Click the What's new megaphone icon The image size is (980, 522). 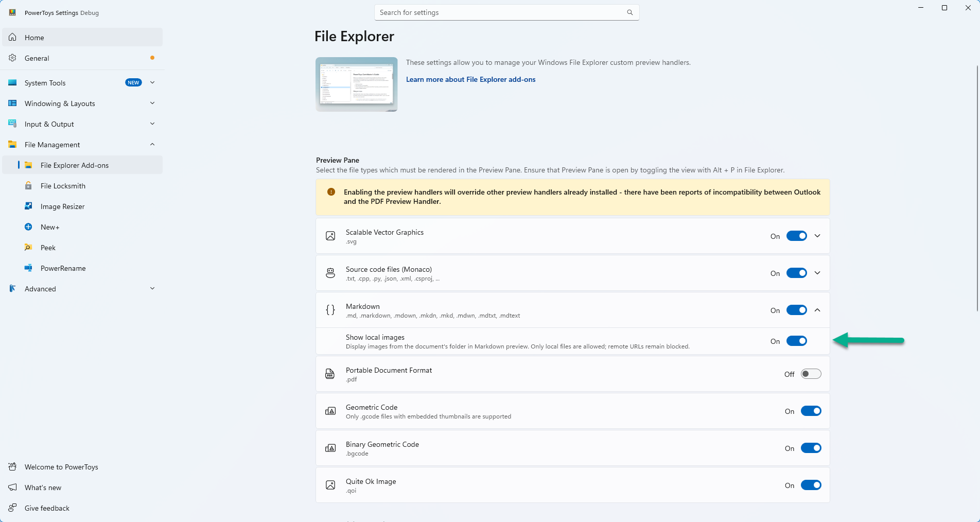coord(12,488)
